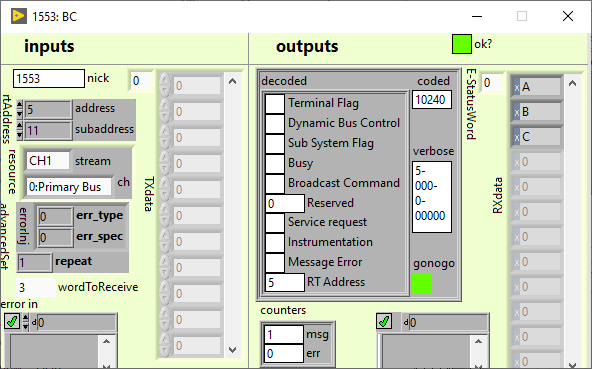Toggle the Message Error indicator

[275, 263]
